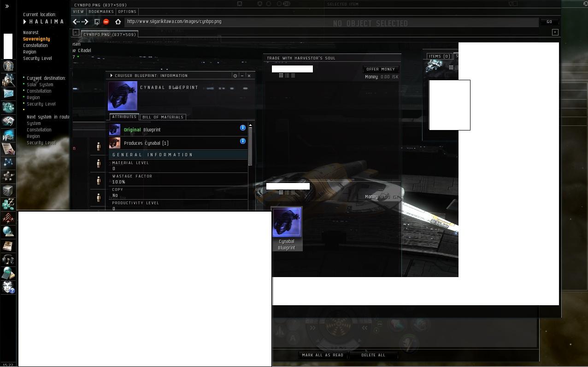Screen dimensions: 588x367
Task: Click the blueprint attributes scrollbar handle
Action: [x=250, y=147]
